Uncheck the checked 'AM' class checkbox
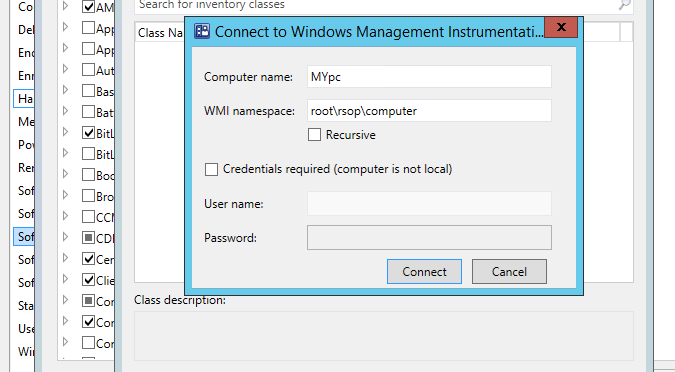 (88, 6)
